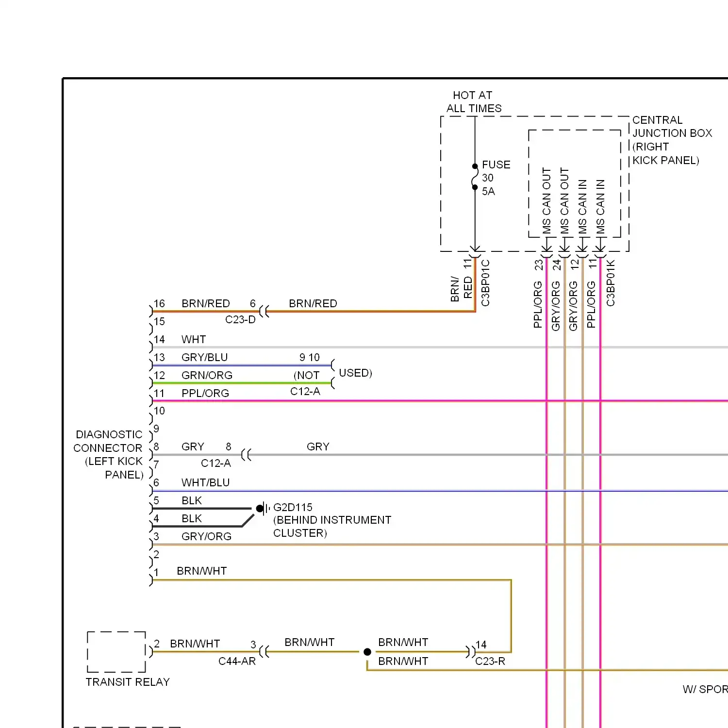This screenshot has width=728, height=728.
Task: Click BRN/RED label right of C23-D connector
Action: (x=313, y=304)
